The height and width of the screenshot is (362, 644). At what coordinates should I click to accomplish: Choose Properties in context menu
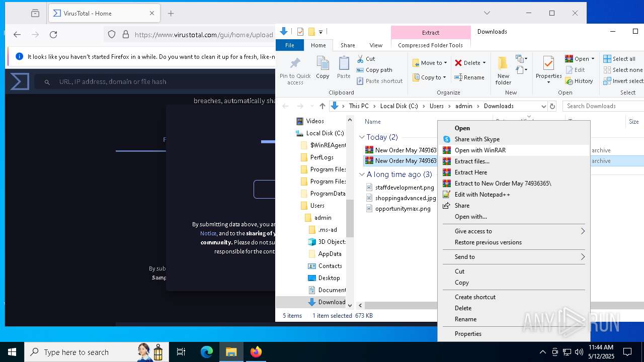coord(514,334)
